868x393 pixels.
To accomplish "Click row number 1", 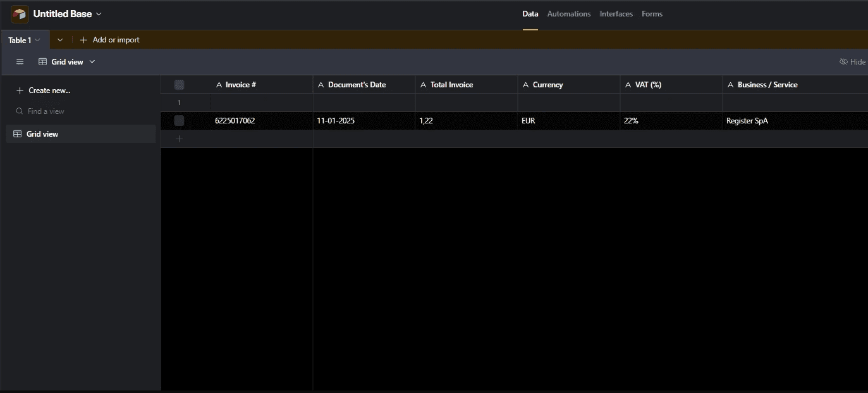I will 179,103.
